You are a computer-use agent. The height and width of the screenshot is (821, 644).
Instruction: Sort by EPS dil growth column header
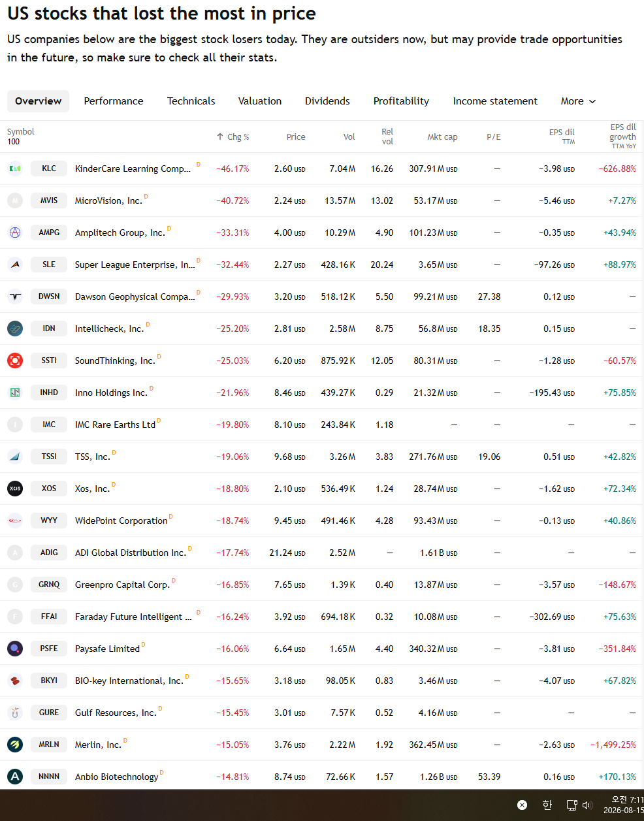coord(622,136)
